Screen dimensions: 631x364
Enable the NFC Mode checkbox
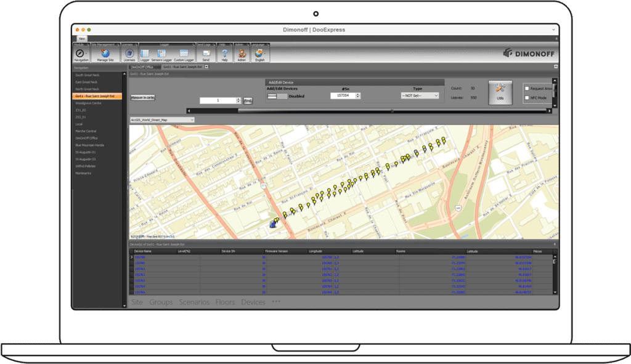(x=526, y=98)
